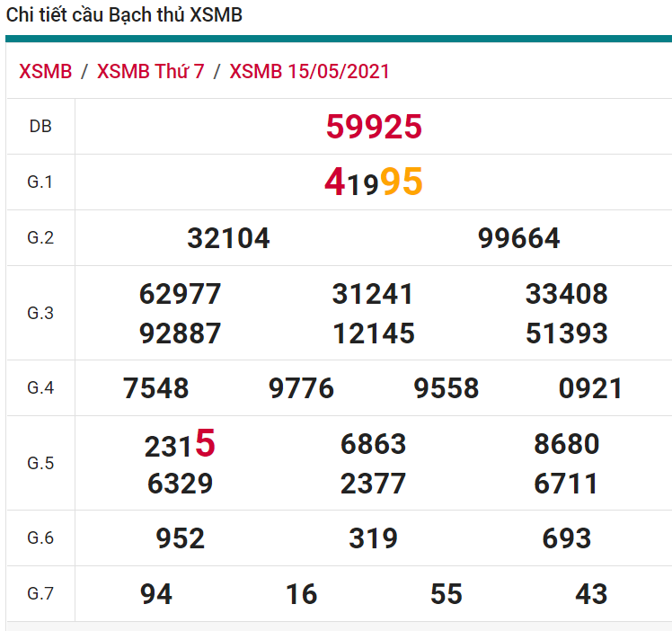672x631 pixels.
Task: Click the G.2 number 32104
Action: tap(228, 238)
